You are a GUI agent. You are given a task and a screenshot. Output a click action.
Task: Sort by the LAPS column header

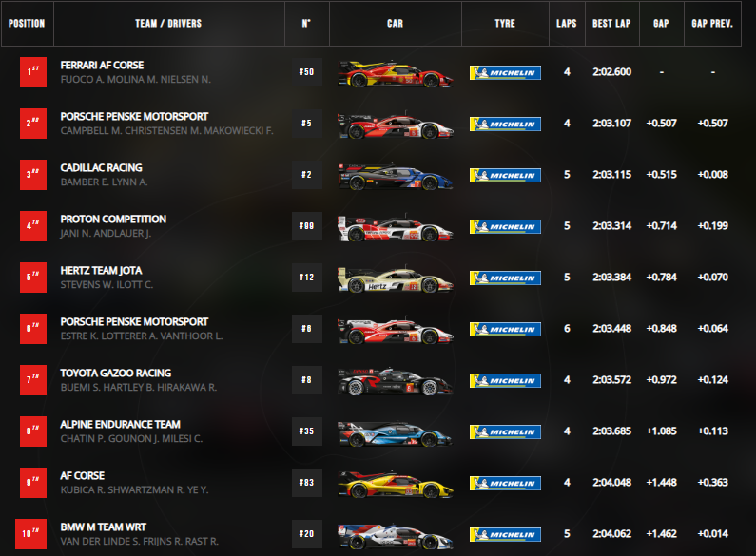567,24
